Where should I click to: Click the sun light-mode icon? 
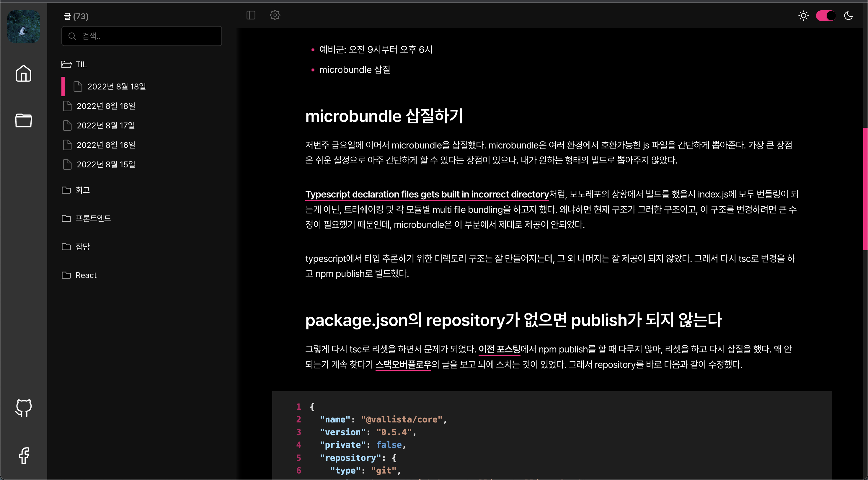[x=803, y=16]
